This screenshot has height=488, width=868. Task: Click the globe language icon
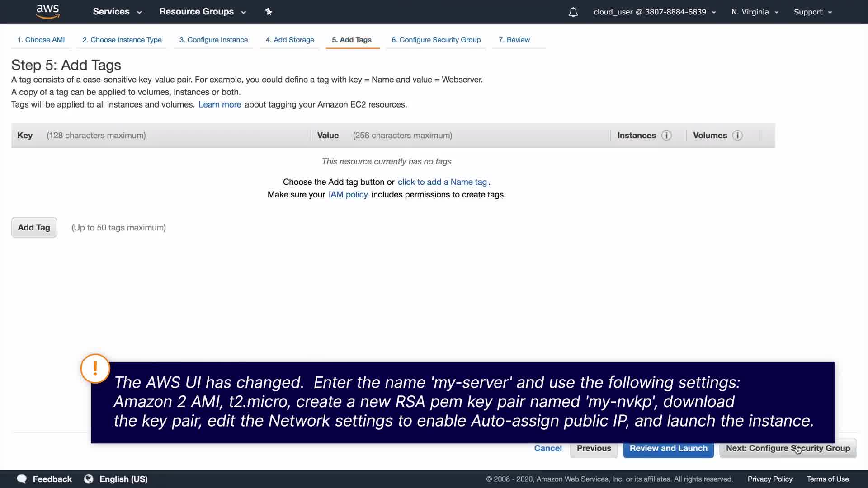point(89,479)
